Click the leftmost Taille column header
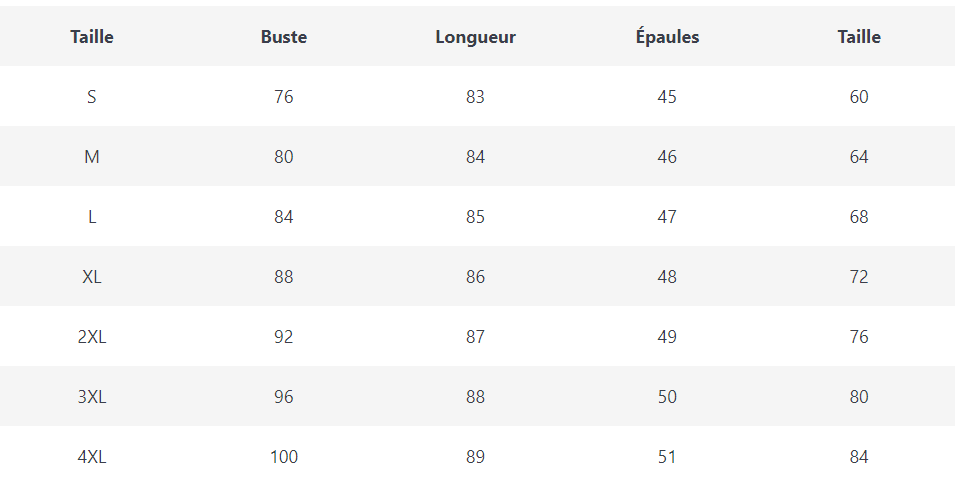 pos(92,37)
